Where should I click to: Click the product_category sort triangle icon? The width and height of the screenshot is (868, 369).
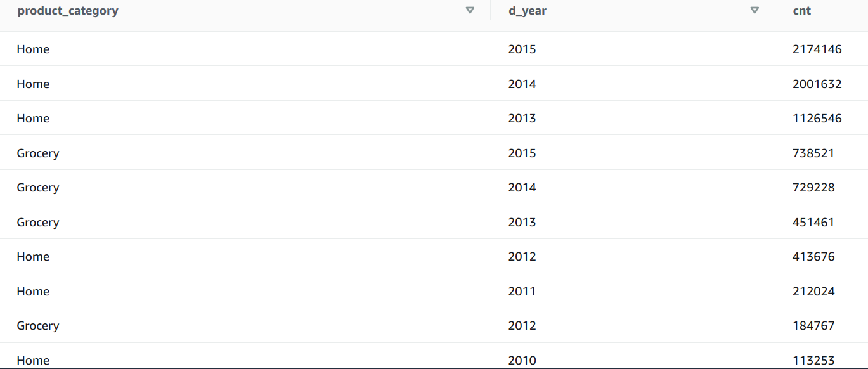tap(470, 10)
